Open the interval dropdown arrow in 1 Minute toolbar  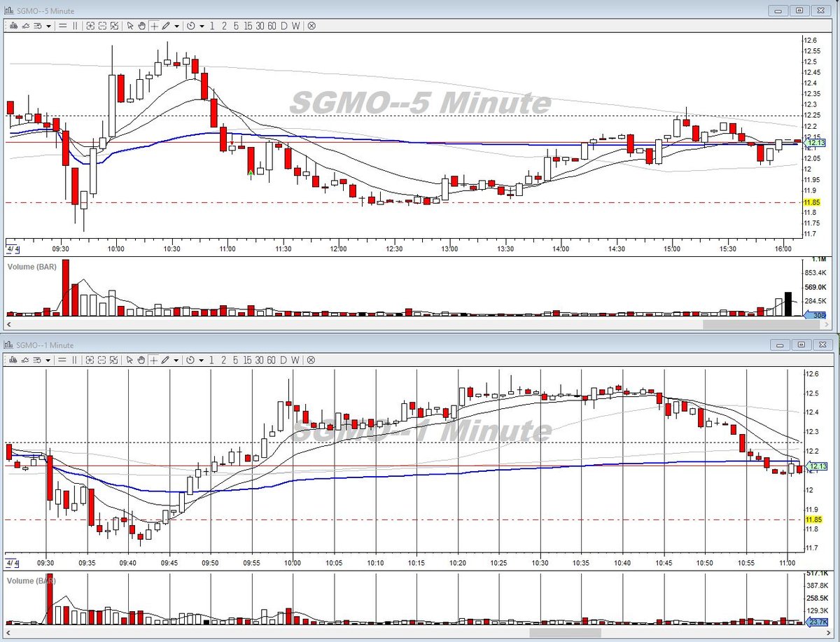[x=202, y=360]
